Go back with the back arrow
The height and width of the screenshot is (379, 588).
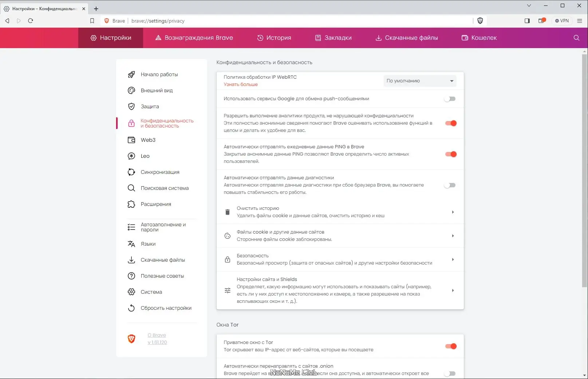7,21
